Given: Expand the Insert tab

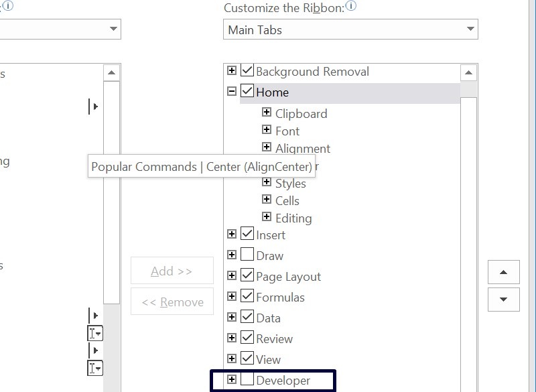Looking at the screenshot, I should pos(230,235).
